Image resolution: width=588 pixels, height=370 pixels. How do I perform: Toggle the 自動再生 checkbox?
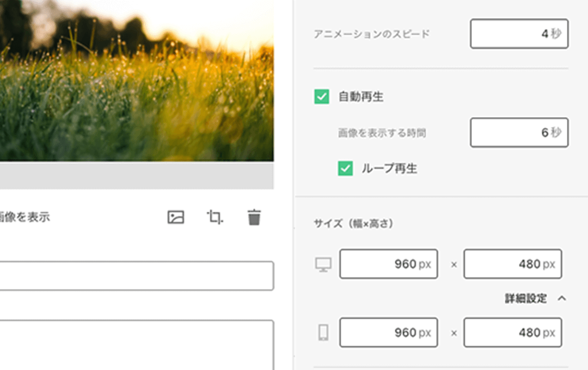click(x=322, y=97)
